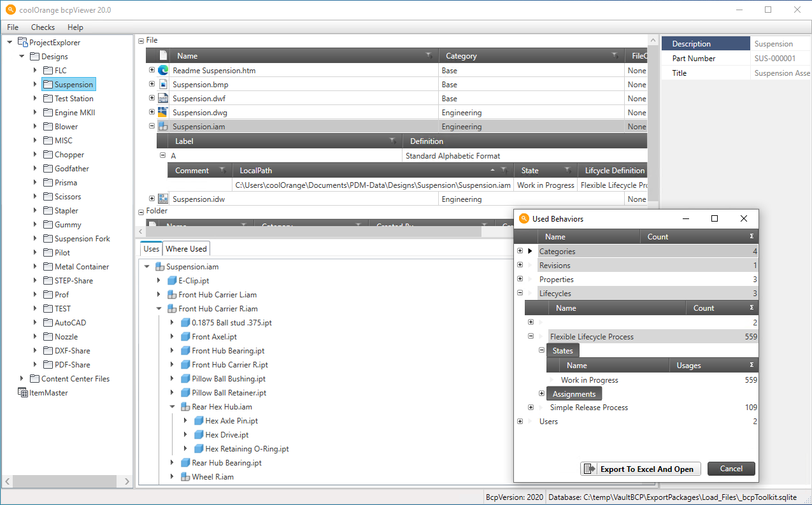Click the Suspension.dwg file icon
Screen dimensions: 812x505
[x=162, y=113]
